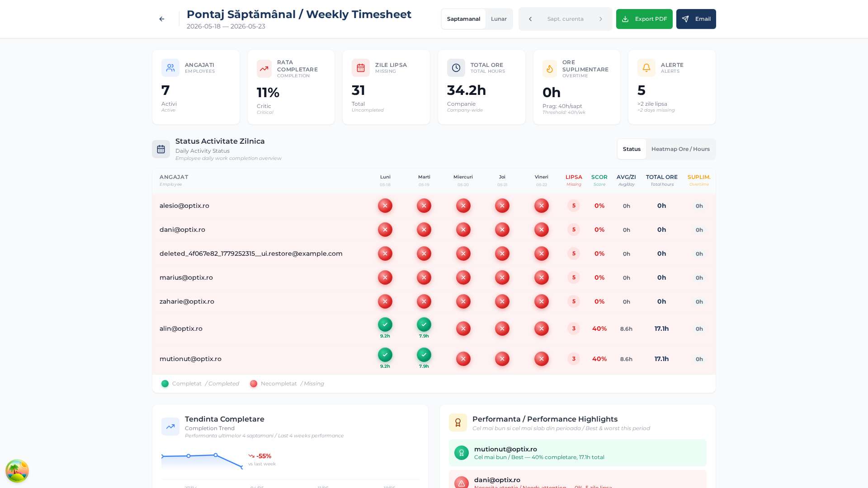Click the Total Ore clock icon

tap(456, 68)
